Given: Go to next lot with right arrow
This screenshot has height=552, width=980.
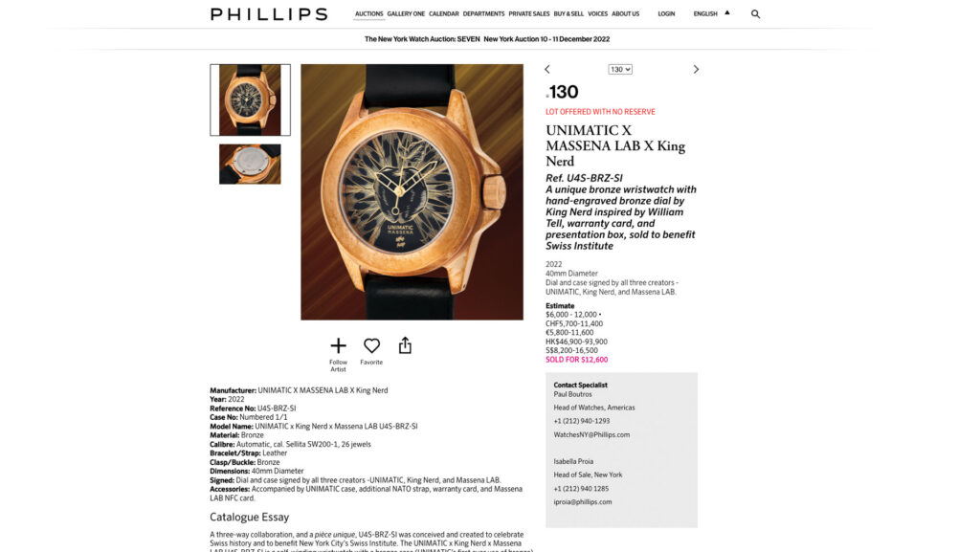Looking at the screenshot, I should coord(696,69).
